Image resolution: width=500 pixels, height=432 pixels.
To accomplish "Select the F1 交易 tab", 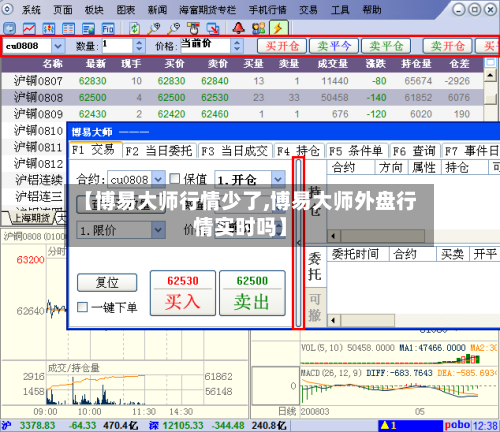I will pos(95,150).
